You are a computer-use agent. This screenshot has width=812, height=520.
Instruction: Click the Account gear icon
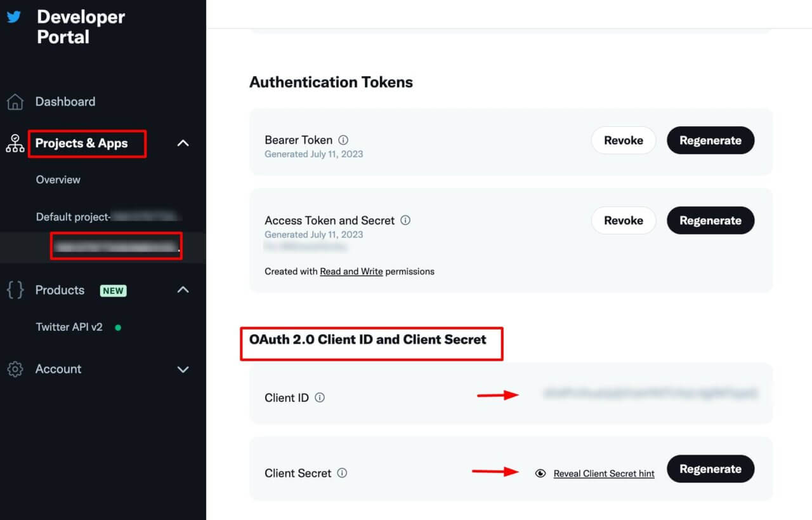click(x=15, y=369)
